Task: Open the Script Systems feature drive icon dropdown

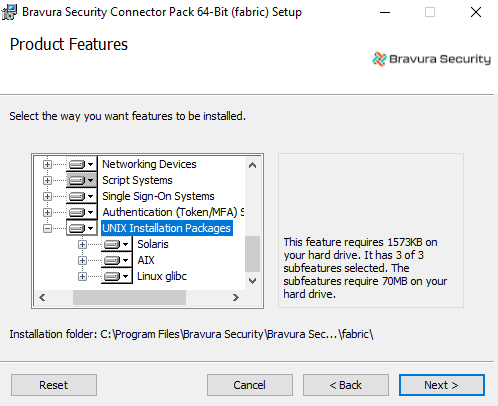Action: [82, 180]
